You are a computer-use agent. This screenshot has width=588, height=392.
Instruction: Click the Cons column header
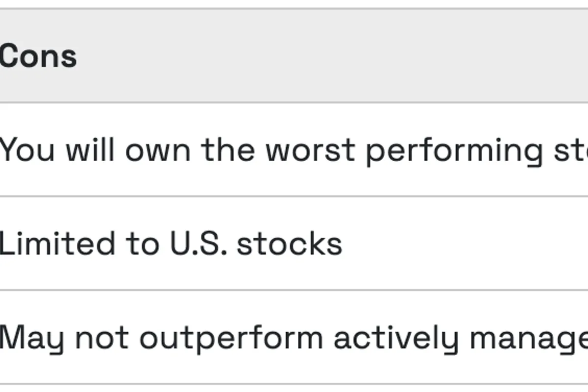[x=38, y=56]
